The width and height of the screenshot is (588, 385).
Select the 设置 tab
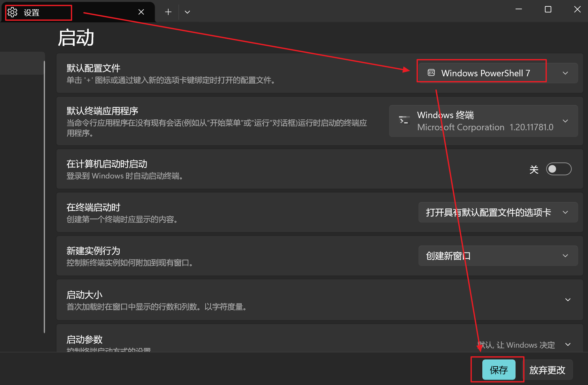78,12
